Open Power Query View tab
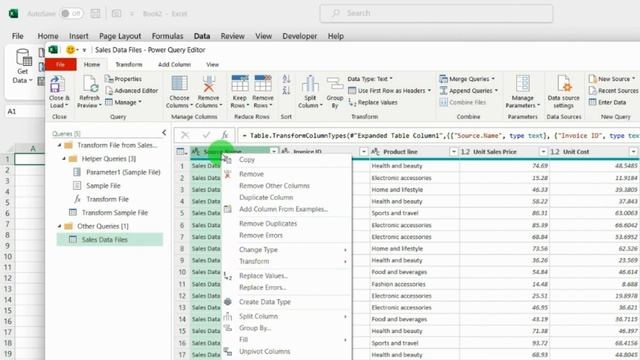Screen dimensions: 640x360 pyautogui.click(x=212, y=64)
